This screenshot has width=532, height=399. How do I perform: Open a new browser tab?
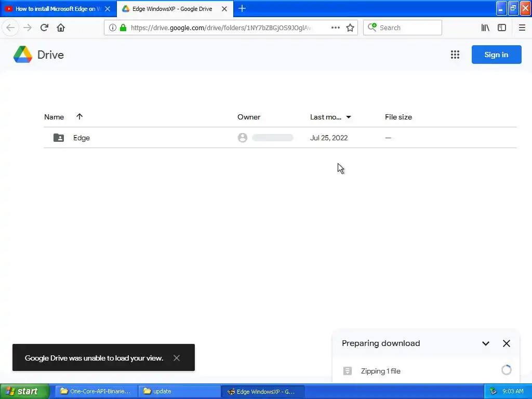[242, 8]
